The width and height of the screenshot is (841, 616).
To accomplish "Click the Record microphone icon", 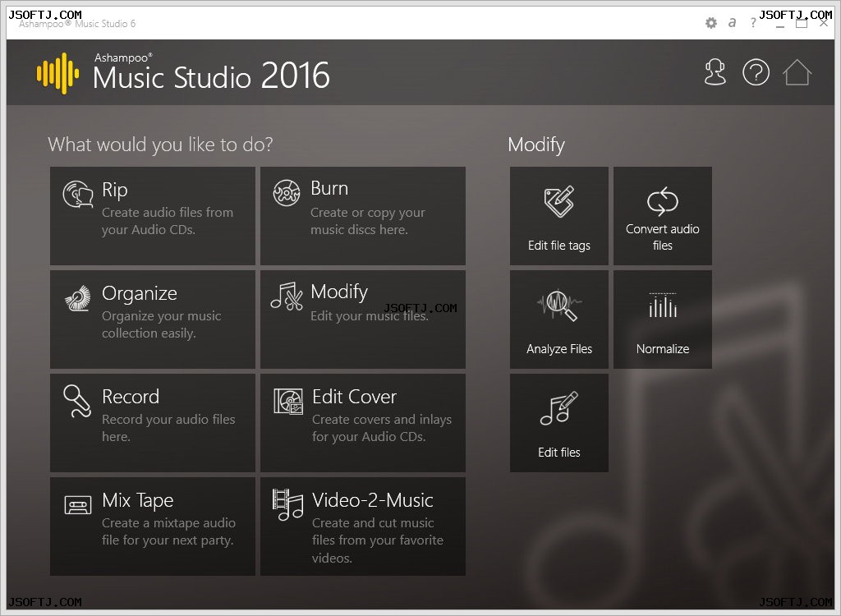I will click(77, 401).
